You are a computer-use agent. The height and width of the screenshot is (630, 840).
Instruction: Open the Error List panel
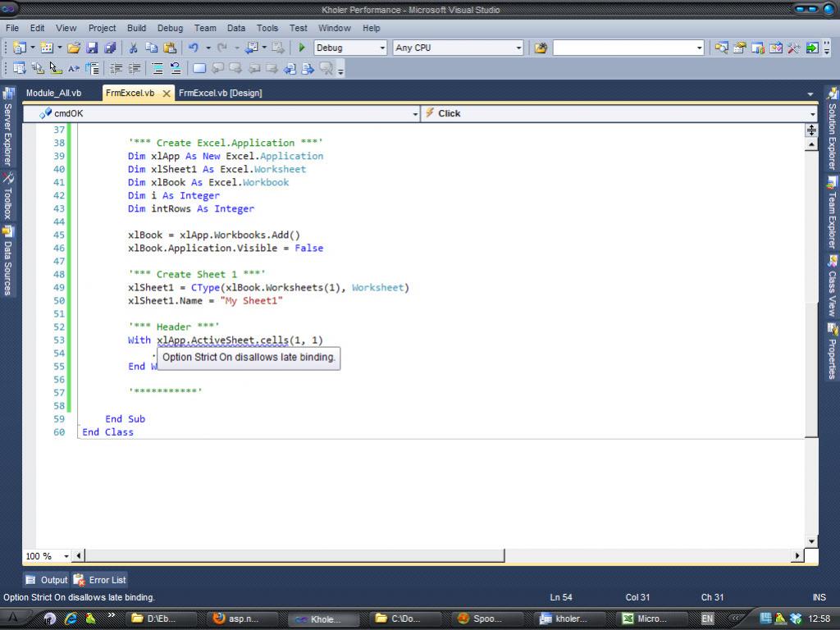100,580
